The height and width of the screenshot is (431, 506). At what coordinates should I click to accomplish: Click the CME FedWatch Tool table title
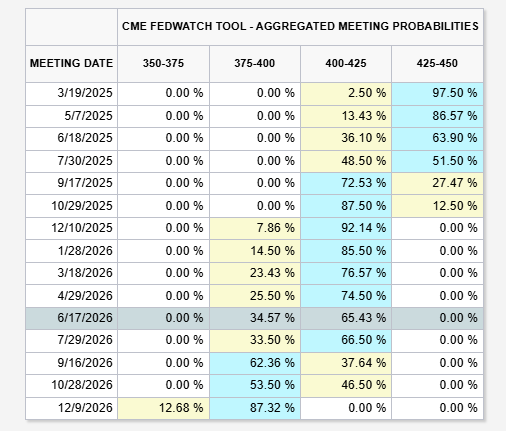(x=300, y=26)
